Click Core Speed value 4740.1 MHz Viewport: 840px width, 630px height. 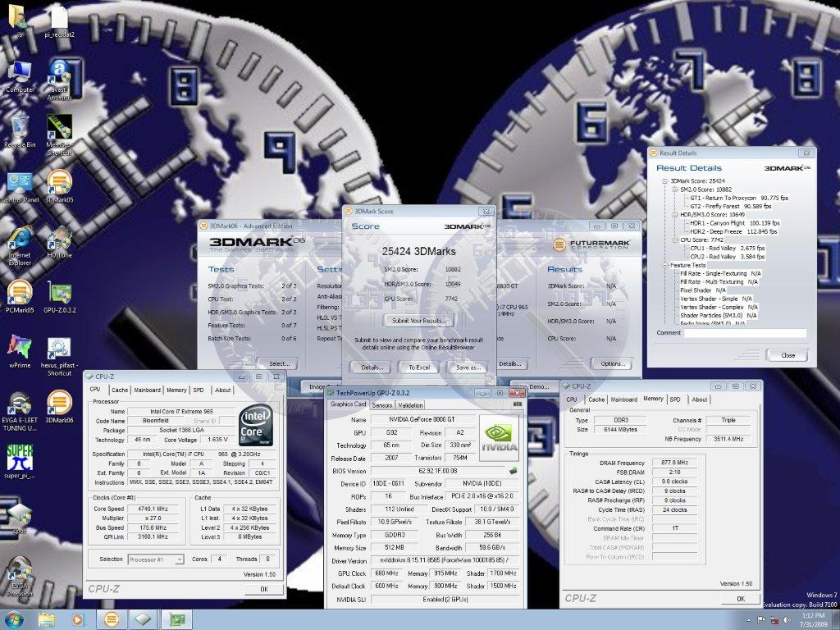tap(153, 509)
